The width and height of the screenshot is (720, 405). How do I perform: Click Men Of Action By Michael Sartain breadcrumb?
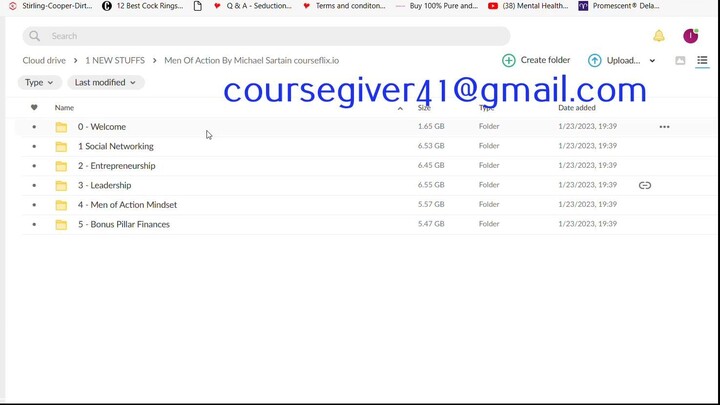252,61
